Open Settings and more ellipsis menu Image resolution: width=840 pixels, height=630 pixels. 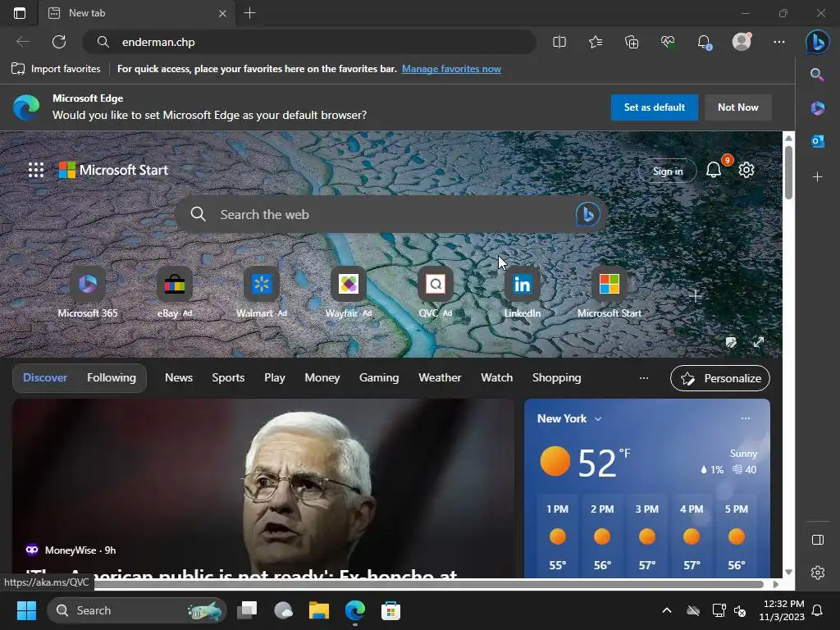tap(779, 42)
